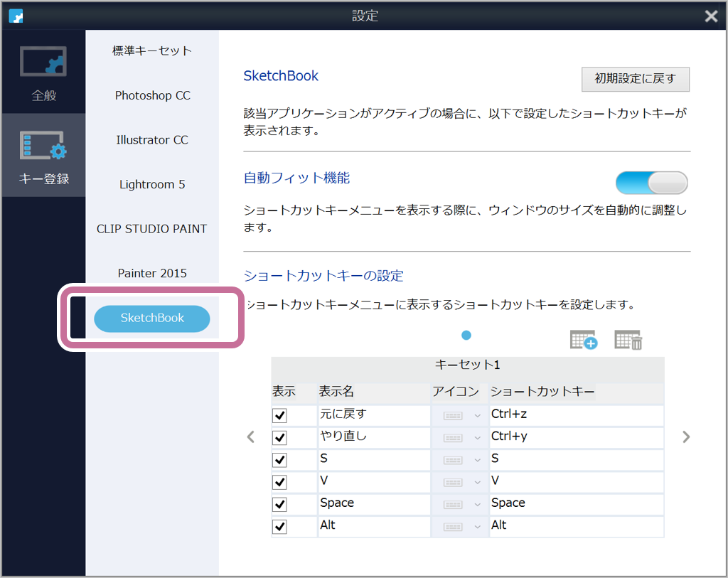Uncheck the やり直し display checkbox
This screenshot has width=728, height=578.
pos(279,438)
